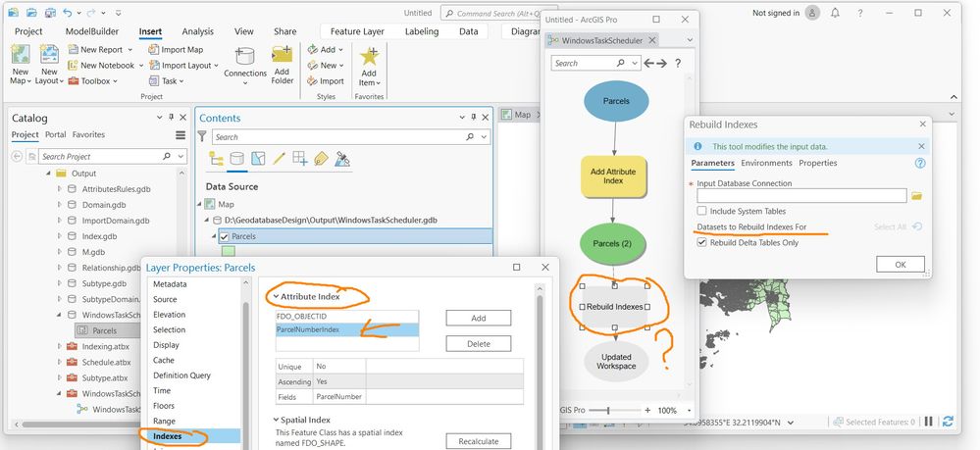Screen dimensions: 980x450
Task: Open the Toolbox dropdown in ribbon
Action: (92, 81)
